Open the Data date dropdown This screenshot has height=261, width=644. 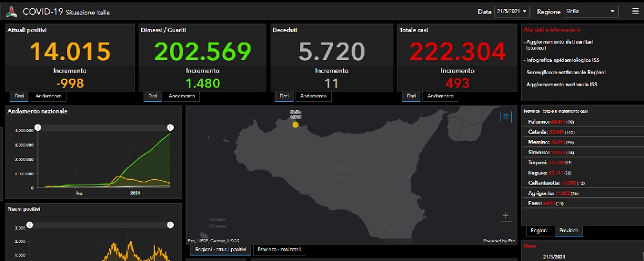[x=513, y=12]
